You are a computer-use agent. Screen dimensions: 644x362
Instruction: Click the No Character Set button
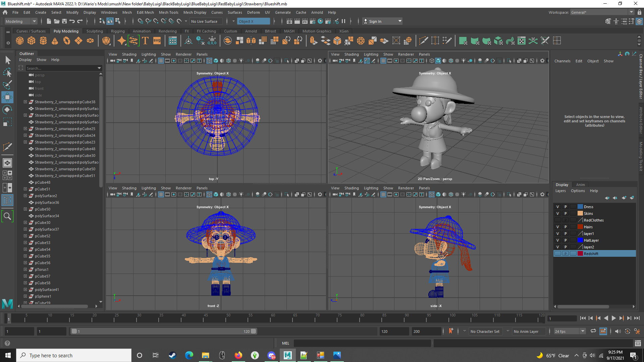pyautogui.click(x=485, y=331)
